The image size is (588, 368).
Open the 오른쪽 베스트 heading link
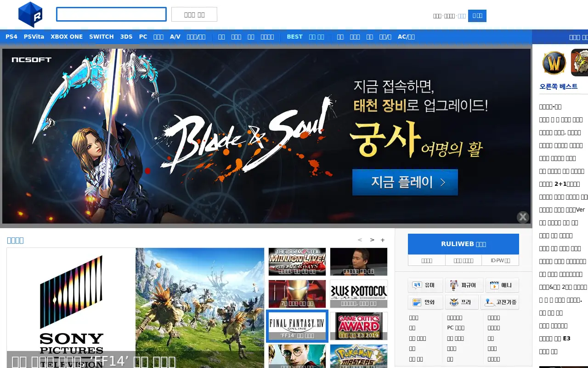[559, 86]
